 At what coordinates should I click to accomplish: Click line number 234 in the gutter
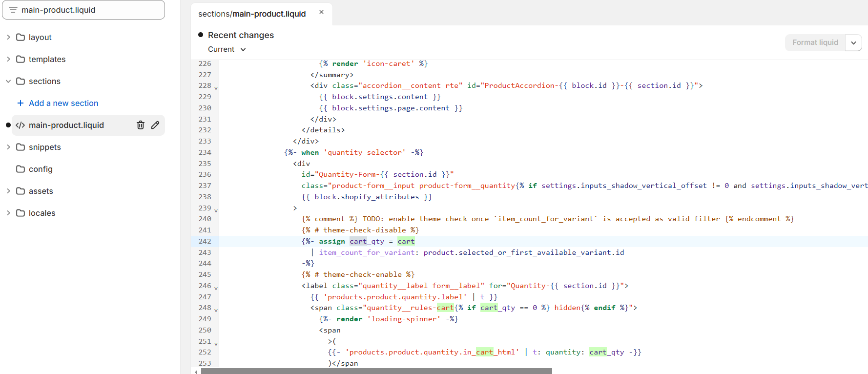tap(205, 152)
